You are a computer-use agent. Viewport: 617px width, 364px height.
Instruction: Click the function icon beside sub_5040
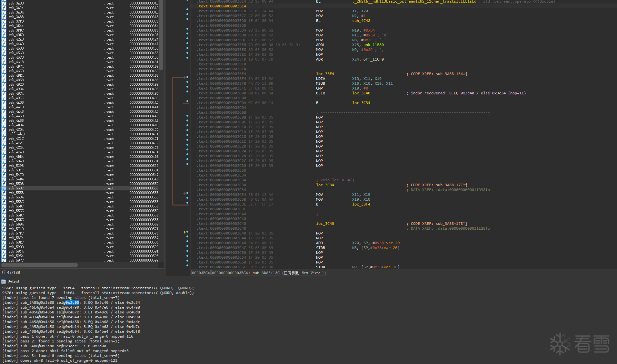(4, 161)
